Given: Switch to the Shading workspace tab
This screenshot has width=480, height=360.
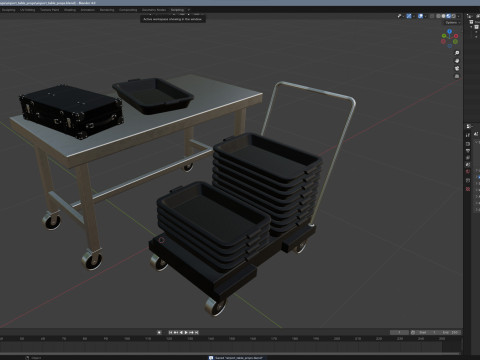Looking at the screenshot, I should 70,10.
